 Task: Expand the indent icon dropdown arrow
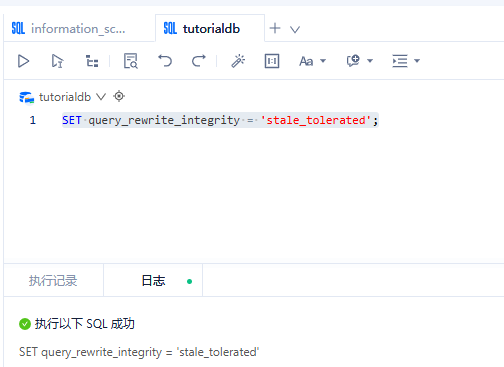click(x=417, y=61)
